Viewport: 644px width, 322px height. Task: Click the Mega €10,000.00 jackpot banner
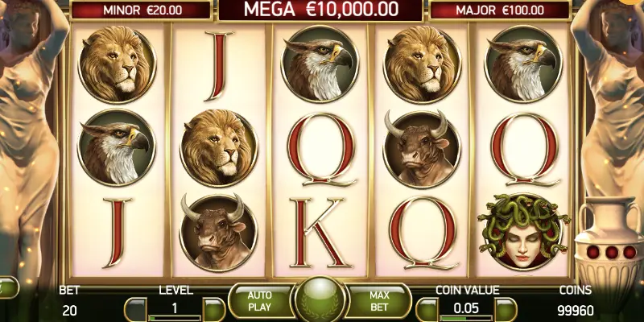[320, 10]
